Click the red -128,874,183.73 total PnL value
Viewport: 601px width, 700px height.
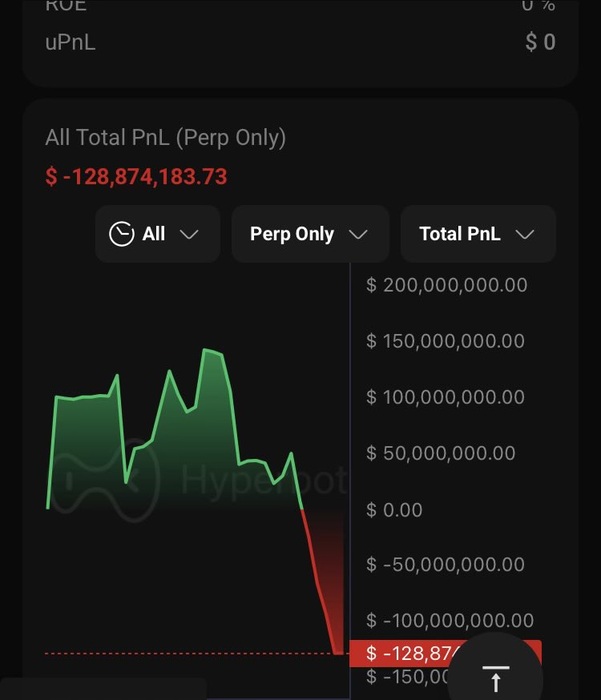(x=136, y=176)
